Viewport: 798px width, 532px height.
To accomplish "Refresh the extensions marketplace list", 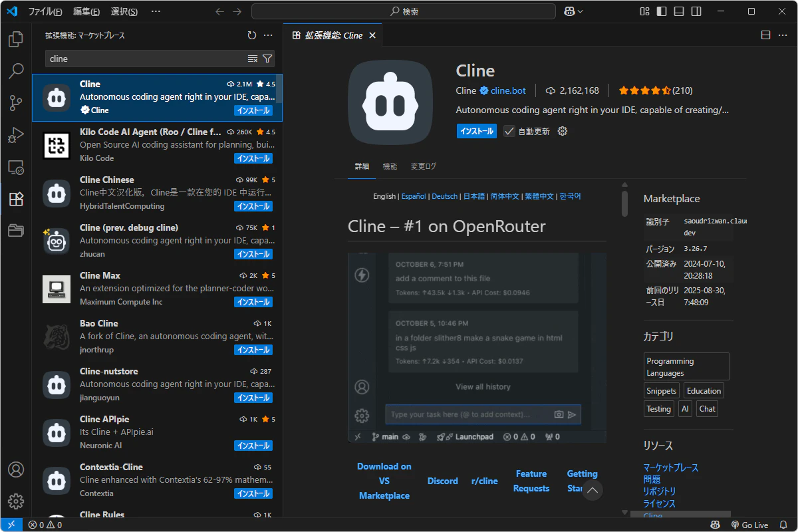I will click(x=251, y=35).
